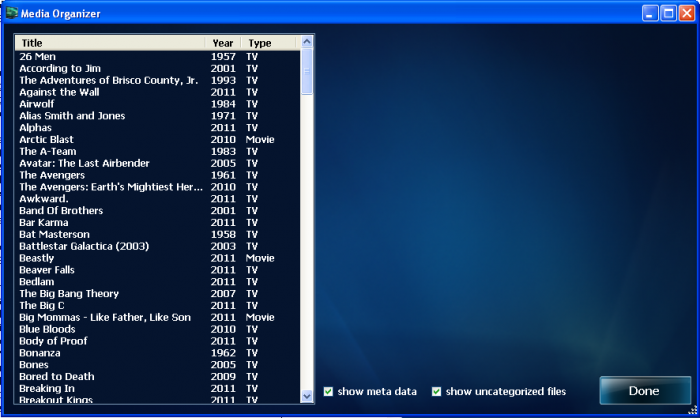Maximize the Media Organizer window
Screen dimensions: 700x418
coord(668,13)
